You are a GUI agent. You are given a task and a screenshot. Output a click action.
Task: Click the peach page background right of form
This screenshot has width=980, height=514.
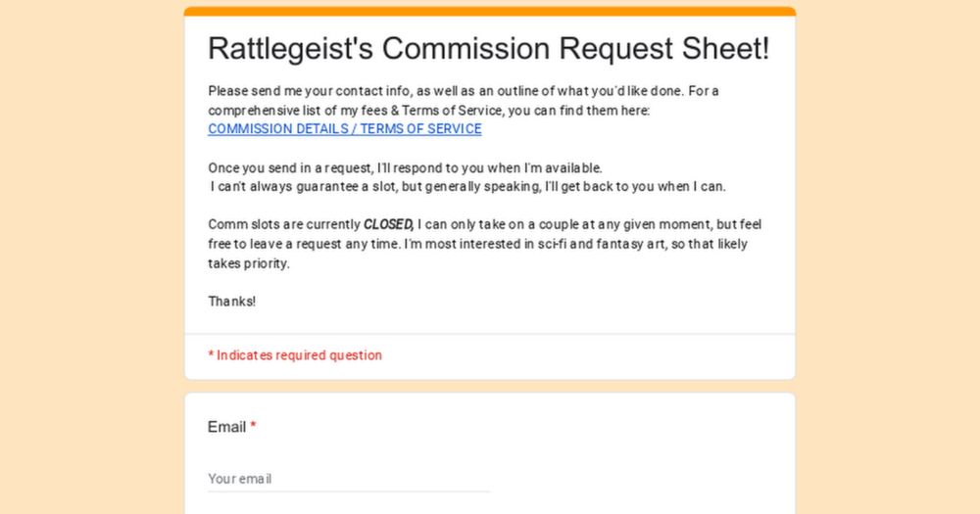(888, 257)
